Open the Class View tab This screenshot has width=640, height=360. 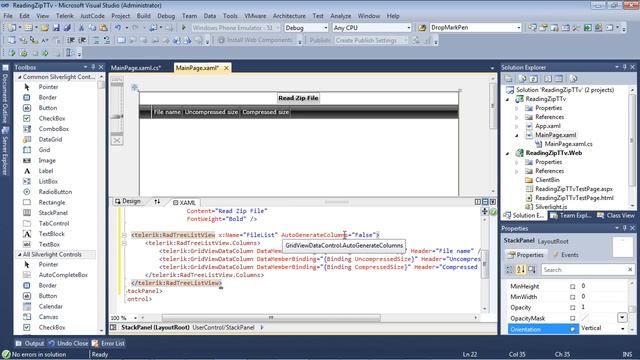pos(616,216)
